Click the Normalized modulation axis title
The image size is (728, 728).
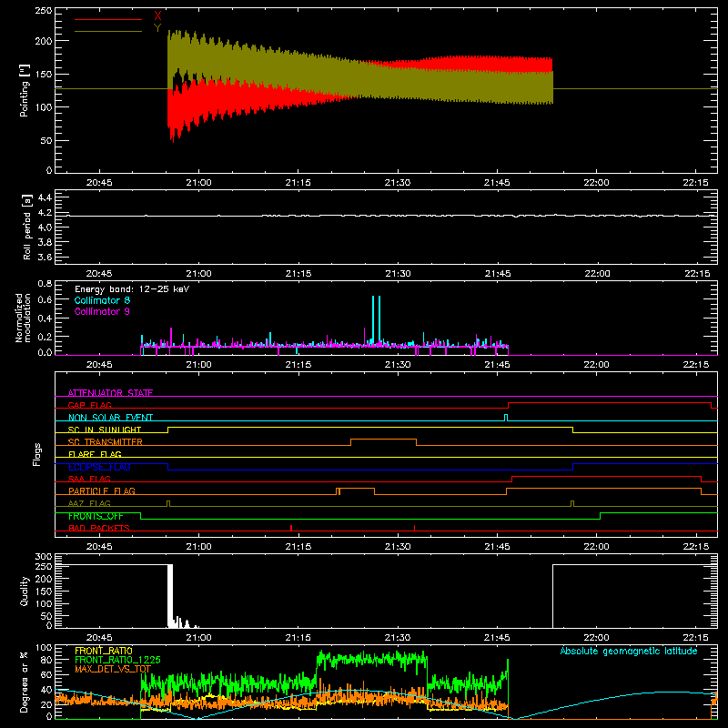pos(24,318)
